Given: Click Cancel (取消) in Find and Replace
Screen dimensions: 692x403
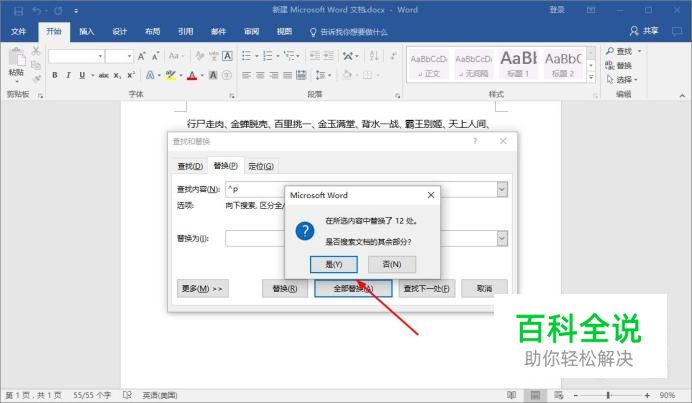Looking at the screenshot, I should coord(484,289).
